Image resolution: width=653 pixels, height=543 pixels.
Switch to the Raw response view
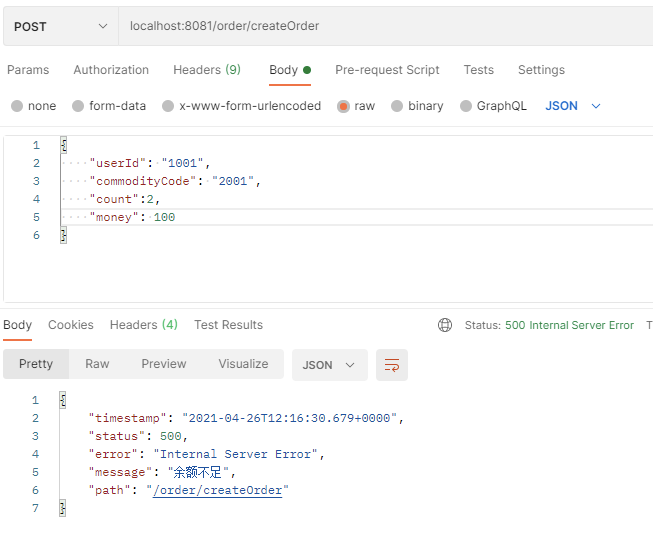click(97, 364)
